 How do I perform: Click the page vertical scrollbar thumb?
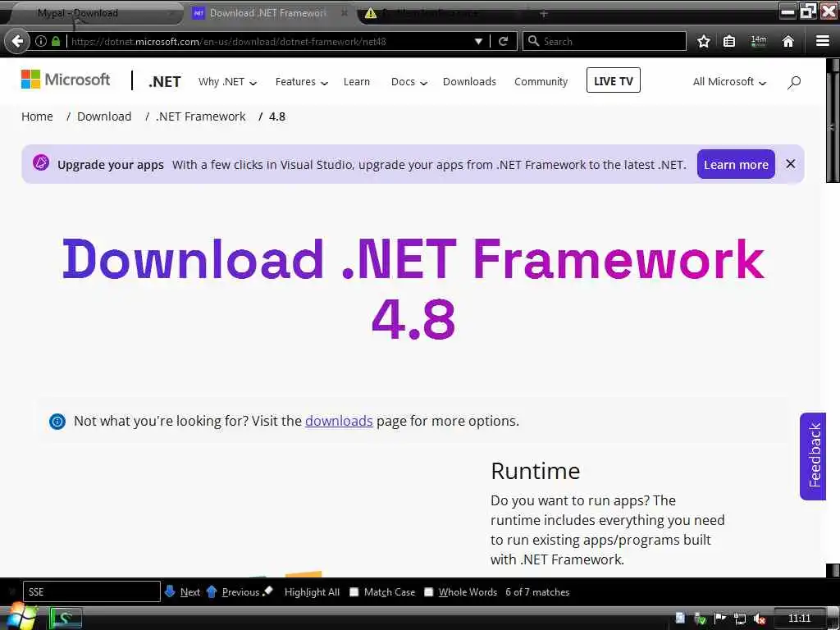(x=833, y=127)
